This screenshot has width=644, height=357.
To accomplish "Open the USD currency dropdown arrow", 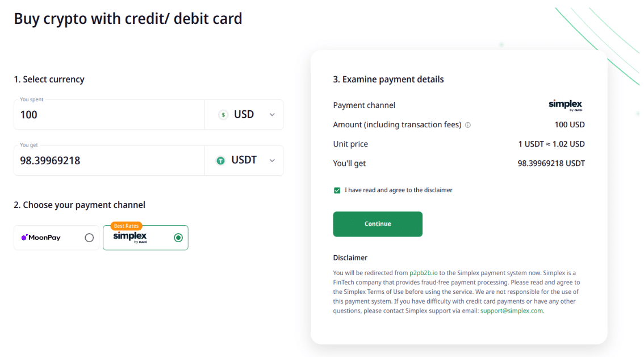I will tap(272, 115).
